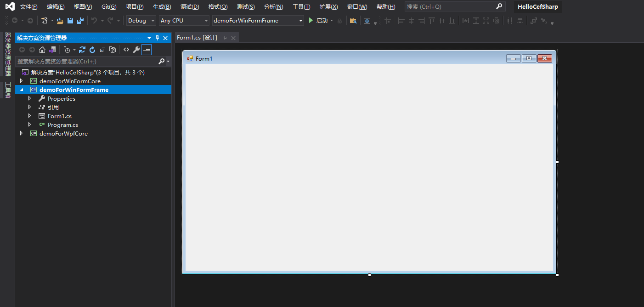Viewport: 644px width, 307px height.
Task: Expand the demoForWinFormCore project node
Action: point(21,81)
